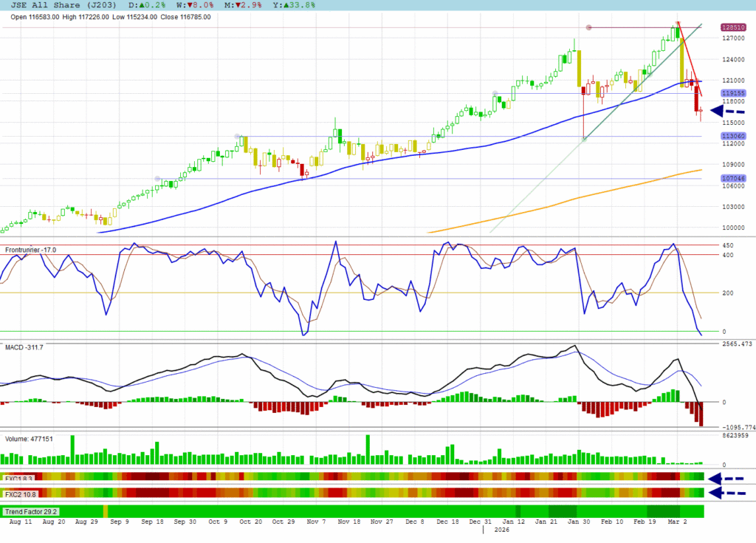Image resolution: width=756 pixels, height=543 pixels.
Task: Click the 2026 year marker on date axis
Action: (x=501, y=530)
